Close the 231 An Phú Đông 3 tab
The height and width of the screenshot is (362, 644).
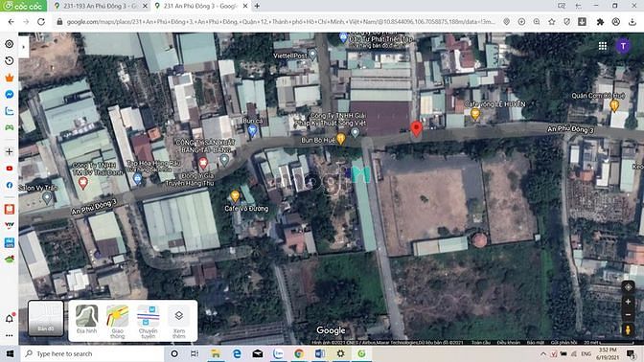[x=245, y=6]
